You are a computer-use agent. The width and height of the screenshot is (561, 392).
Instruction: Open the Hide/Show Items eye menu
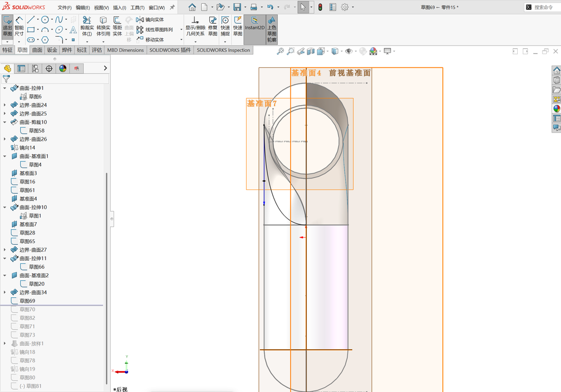(349, 51)
